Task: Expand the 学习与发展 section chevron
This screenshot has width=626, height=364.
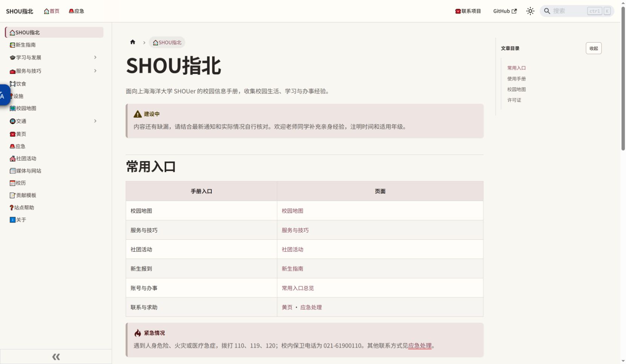Action: (95, 57)
